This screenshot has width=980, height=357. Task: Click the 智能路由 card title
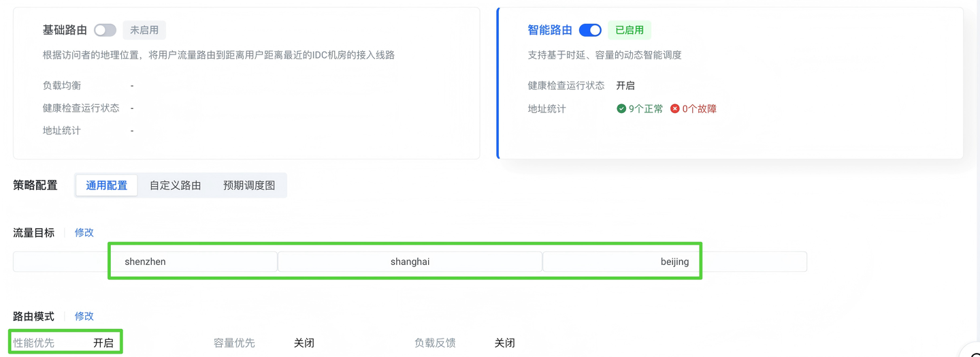[x=550, y=30]
